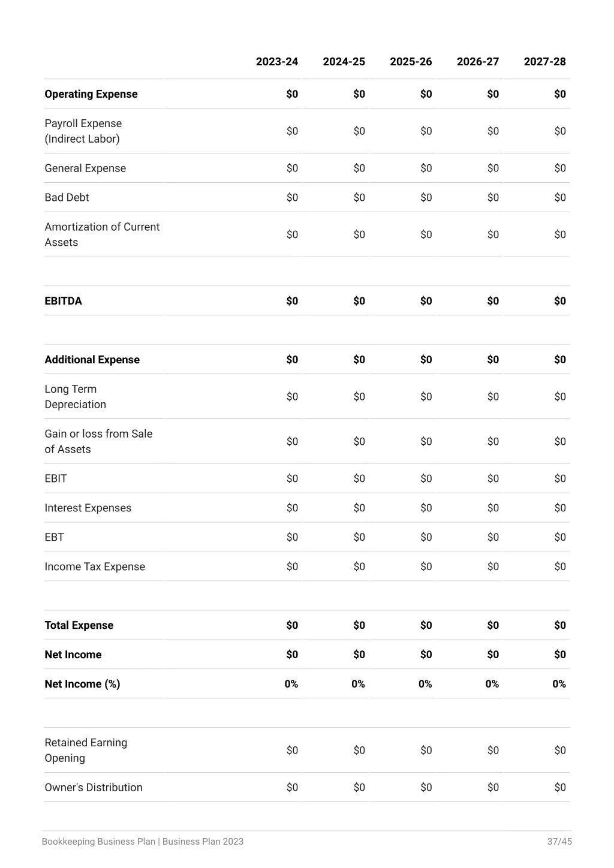Click Amortization of Current Assets label

pos(102,235)
